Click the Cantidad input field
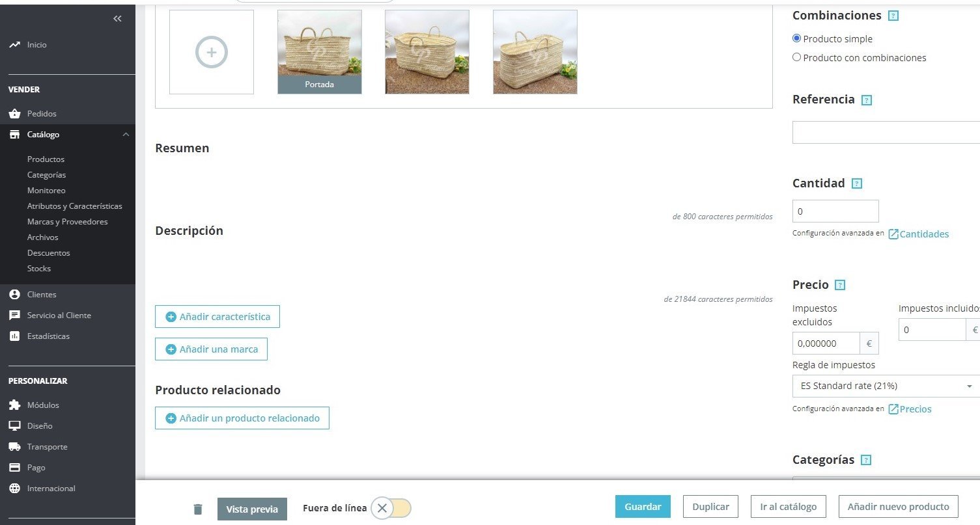Viewport: 980px width, 525px height. [x=835, y=211]
